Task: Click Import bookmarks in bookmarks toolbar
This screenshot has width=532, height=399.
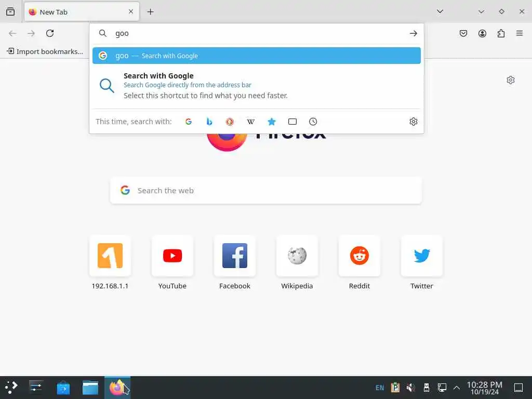Action: point(45,51)
